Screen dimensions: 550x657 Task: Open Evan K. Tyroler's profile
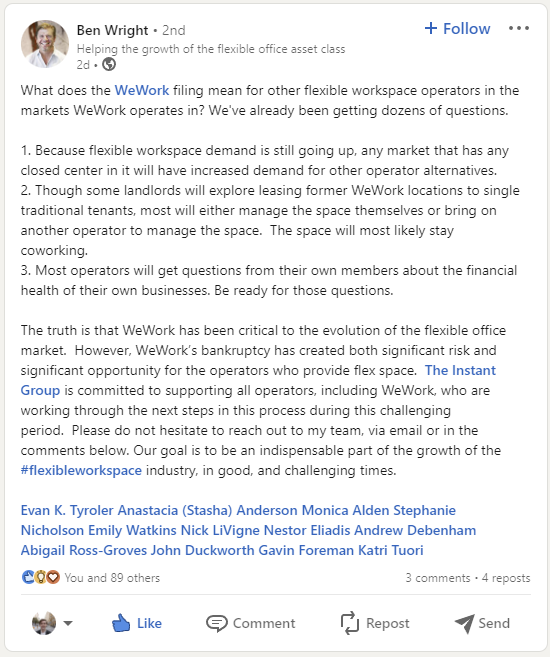67,510
